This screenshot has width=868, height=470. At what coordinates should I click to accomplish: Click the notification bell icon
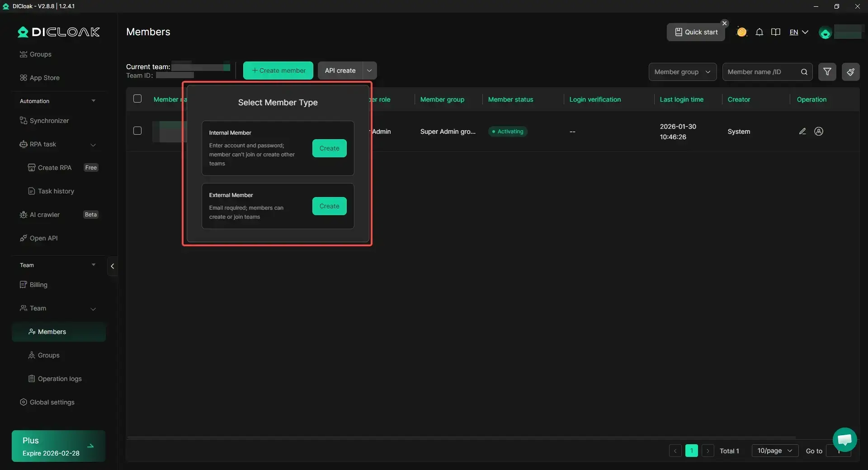click(x=759, y=32)
